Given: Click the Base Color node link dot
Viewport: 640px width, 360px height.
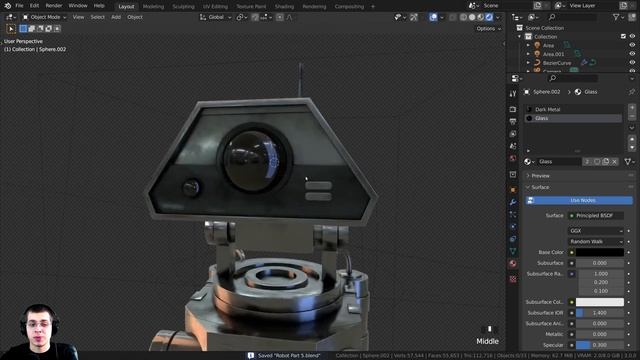Looking at the screenshot, I should [571, 253].
